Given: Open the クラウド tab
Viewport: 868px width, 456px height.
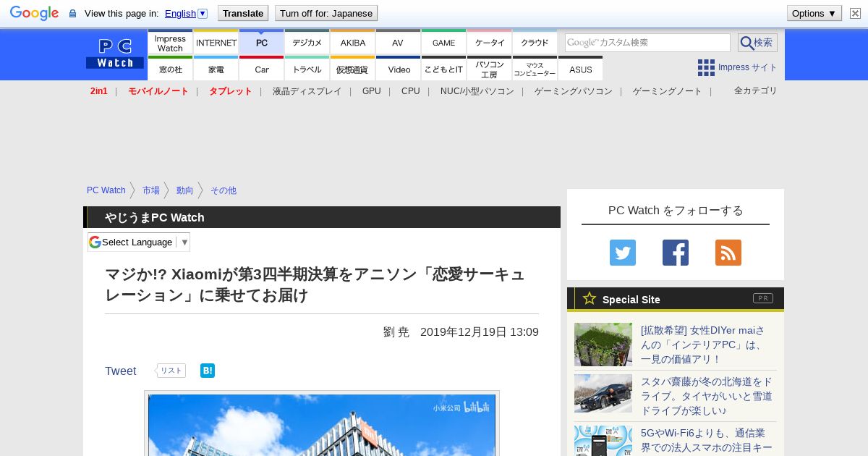Looking at the screenshot, I should 535,43.
